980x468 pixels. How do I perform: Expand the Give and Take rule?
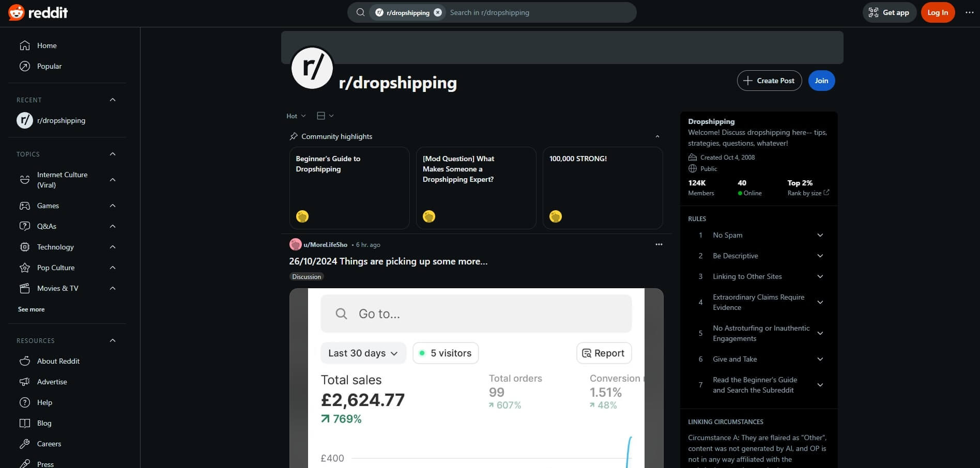click(820, 359)
